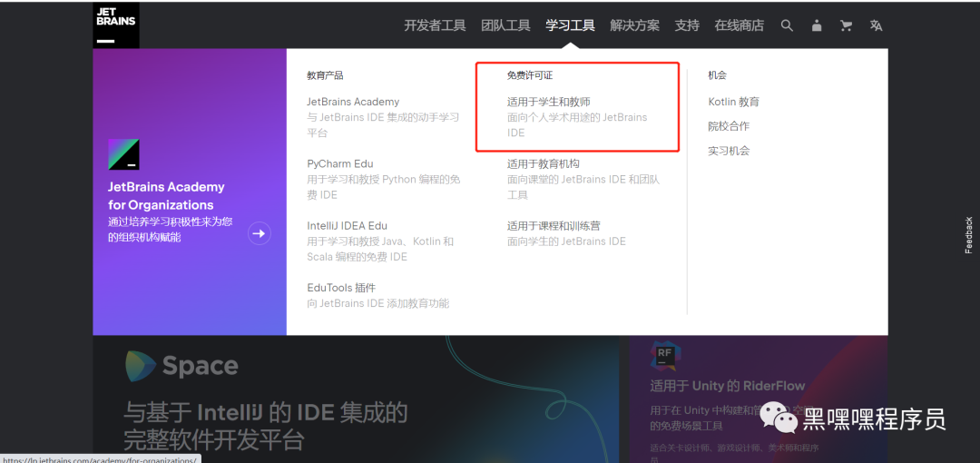Click the Space logo icon

click(x=141, y=366)
